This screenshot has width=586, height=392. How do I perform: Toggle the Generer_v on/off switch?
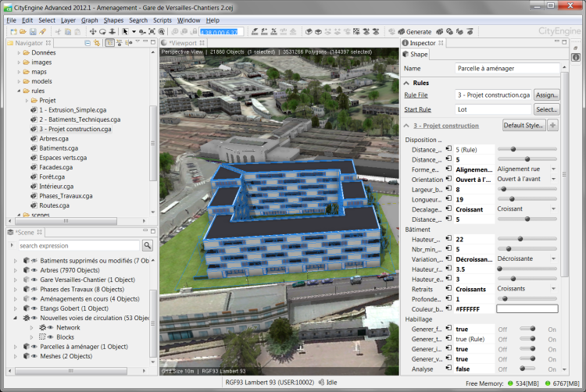[527, 358]
